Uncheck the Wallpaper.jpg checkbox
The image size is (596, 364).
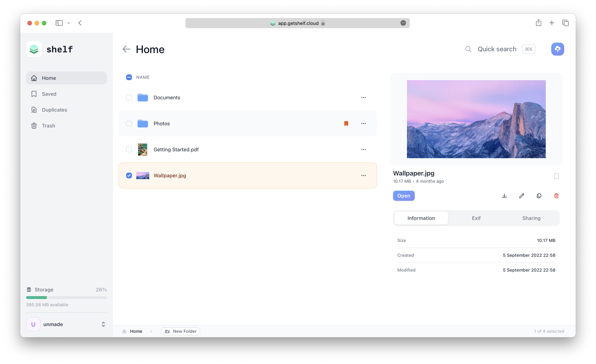[129, 175]
